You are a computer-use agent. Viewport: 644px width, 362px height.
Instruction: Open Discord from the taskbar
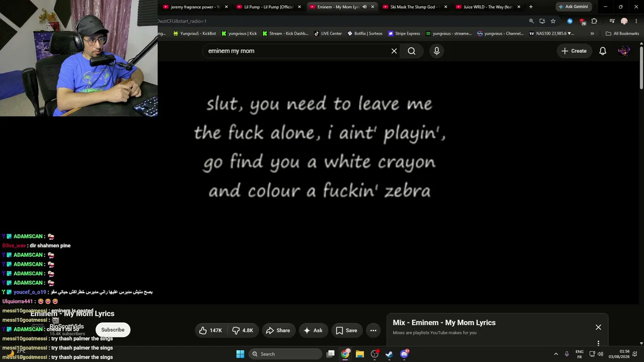(x=404, y=354)
